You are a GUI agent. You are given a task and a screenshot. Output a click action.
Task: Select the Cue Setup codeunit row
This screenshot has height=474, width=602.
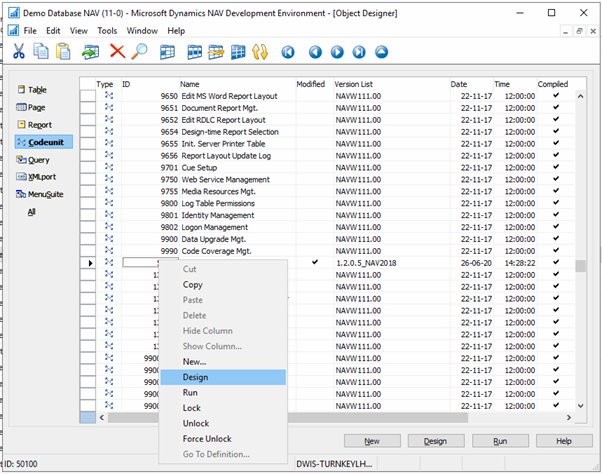point(200,168)
